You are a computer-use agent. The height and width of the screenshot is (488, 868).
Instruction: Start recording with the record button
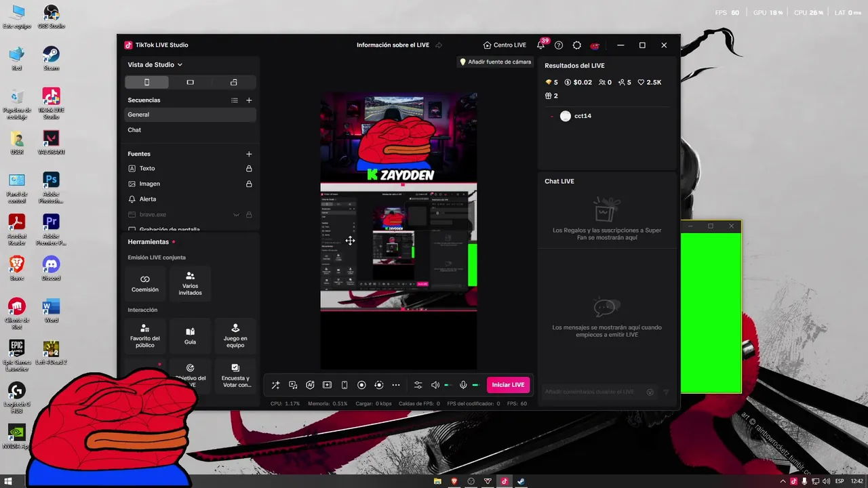click(x=361, y=385)
